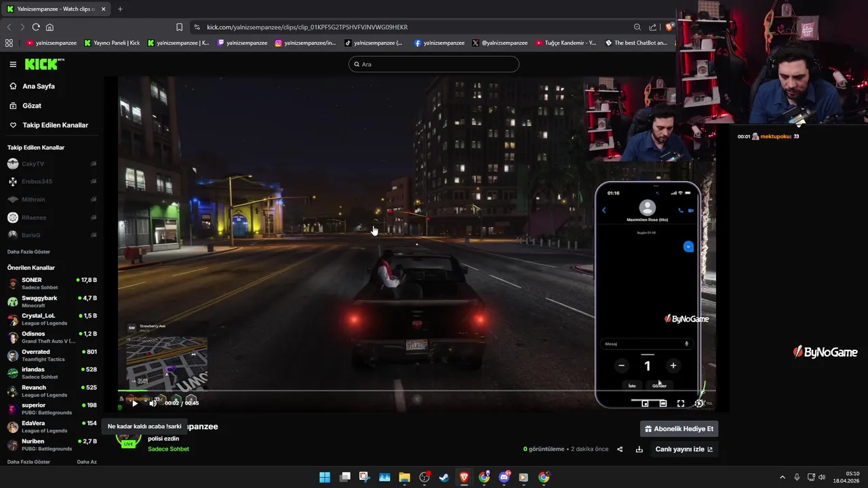Collapse recommended channels with Daha Az
This screenshot has width=868, height=488.
click(x=87, y=462)
